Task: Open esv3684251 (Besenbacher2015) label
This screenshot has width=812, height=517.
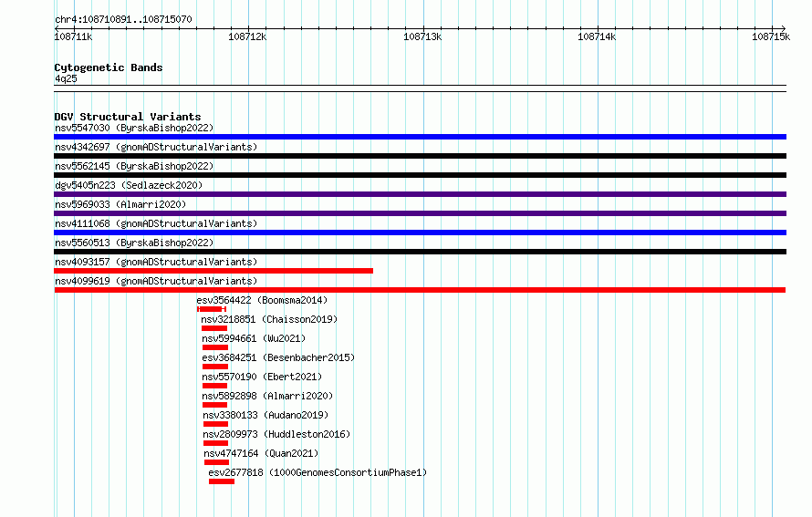Action: click(278, 357)
